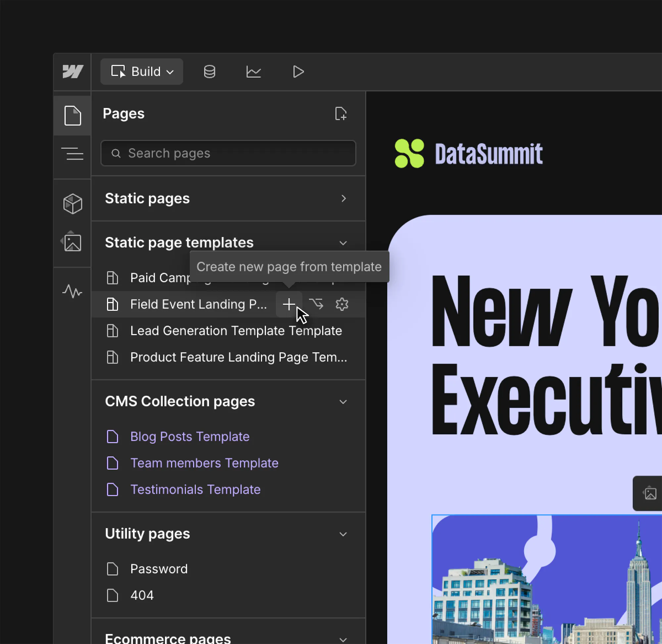Open the Build mode dropdown
The height and width of the screenshot is (644, 662).
(x=142, y=72)
